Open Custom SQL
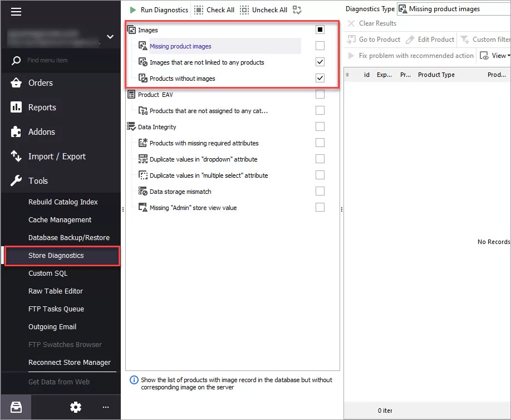The image size is (511, 420). point(48,274)
